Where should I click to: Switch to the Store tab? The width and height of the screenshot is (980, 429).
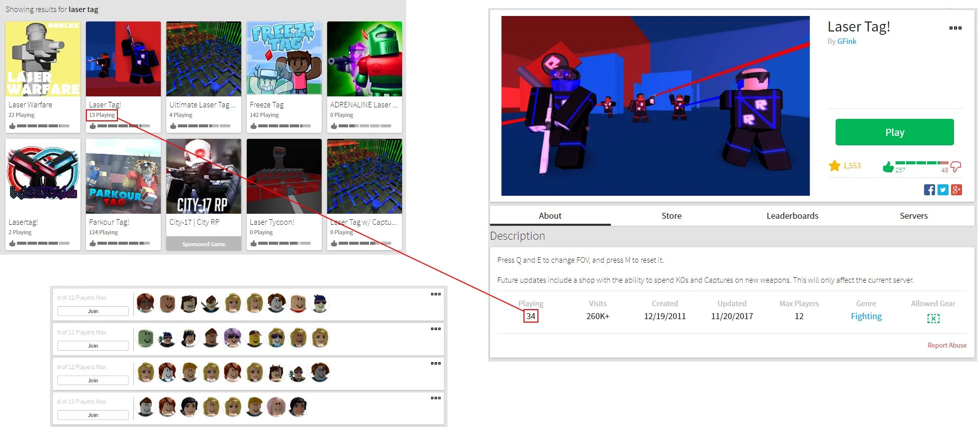point(671,216)
